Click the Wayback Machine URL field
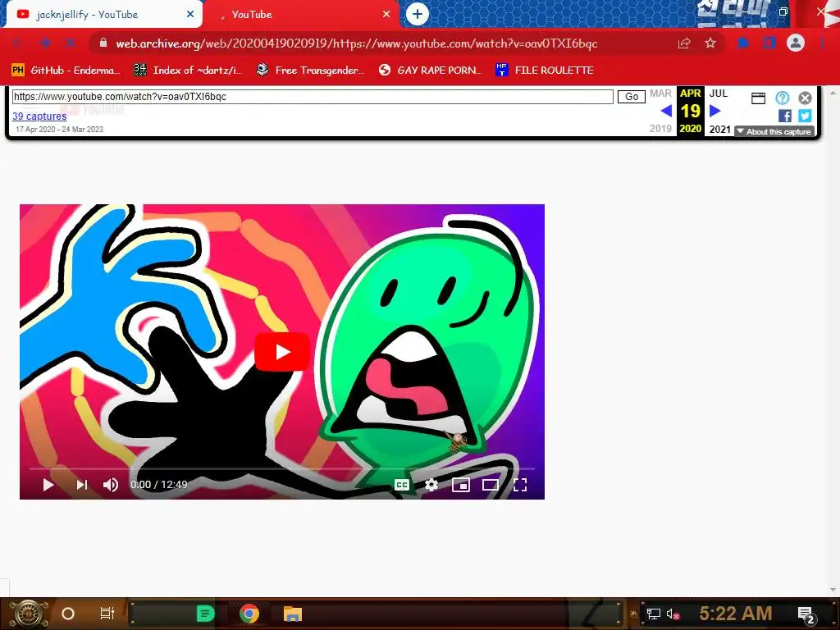This screenshot has width=840, height=630. 313,97
